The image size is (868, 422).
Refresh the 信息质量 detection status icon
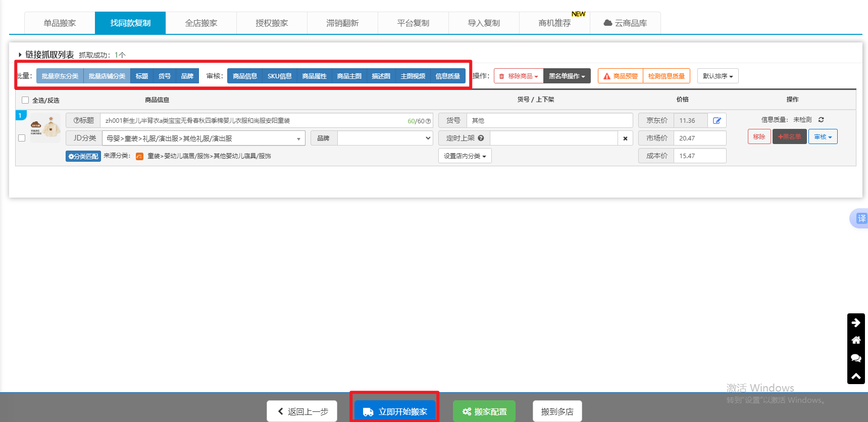(821, 120)
